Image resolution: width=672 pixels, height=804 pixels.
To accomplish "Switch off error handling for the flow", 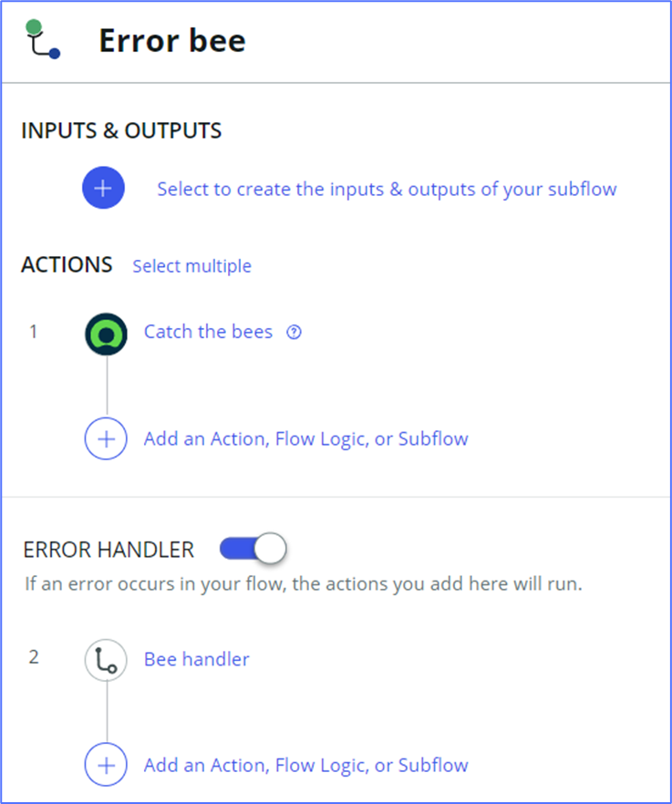I will 253,549.
